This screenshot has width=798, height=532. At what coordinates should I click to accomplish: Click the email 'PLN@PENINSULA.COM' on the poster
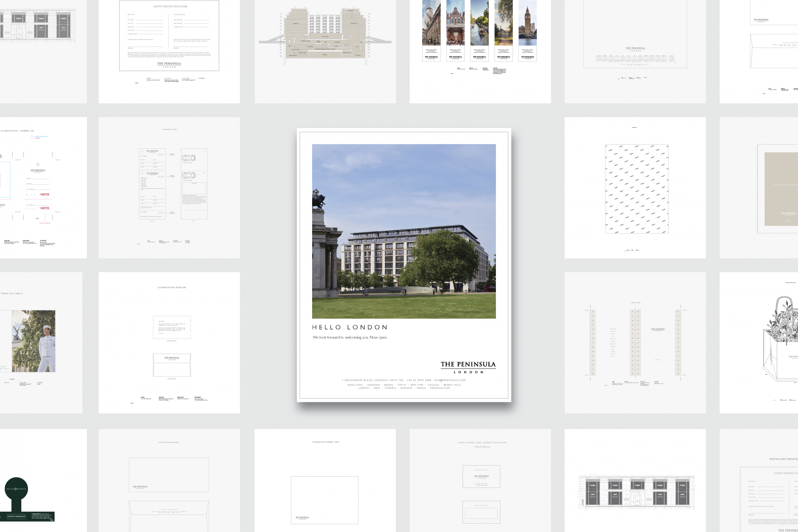(450, 380)
